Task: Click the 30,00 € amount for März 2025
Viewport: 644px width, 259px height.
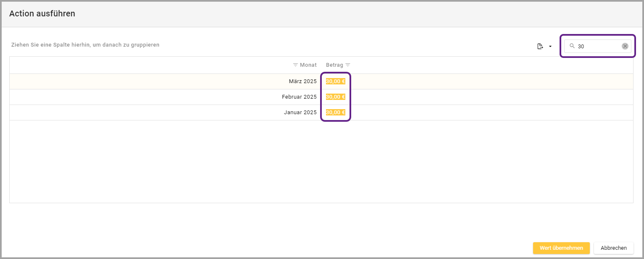Action: (335, 81)
